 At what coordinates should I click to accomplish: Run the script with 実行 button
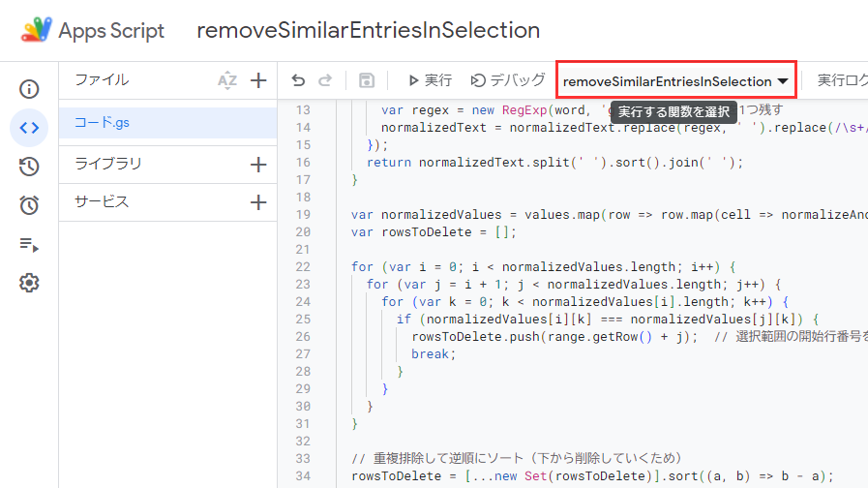[430, 81]
